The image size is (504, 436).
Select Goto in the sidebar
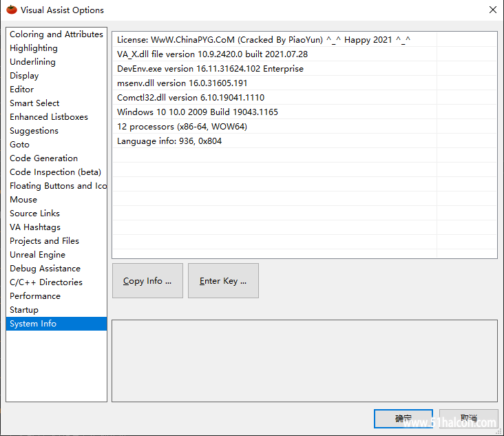[56, 145]
